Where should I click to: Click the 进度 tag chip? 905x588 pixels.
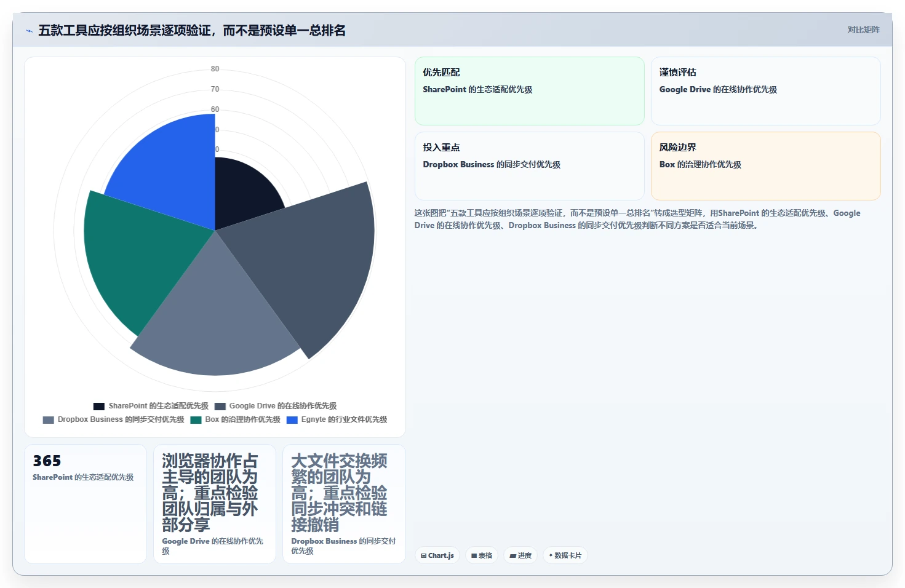click(520, 555)
